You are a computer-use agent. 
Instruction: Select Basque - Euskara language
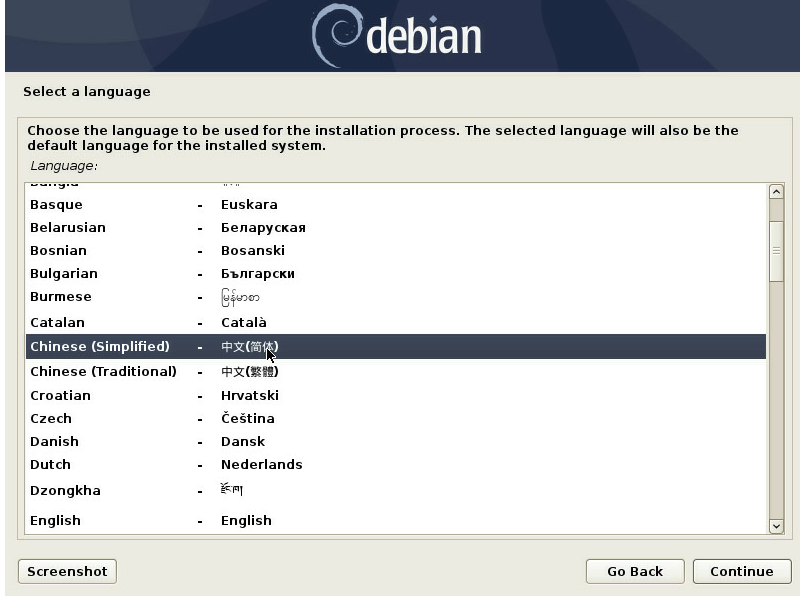point(395,205)
